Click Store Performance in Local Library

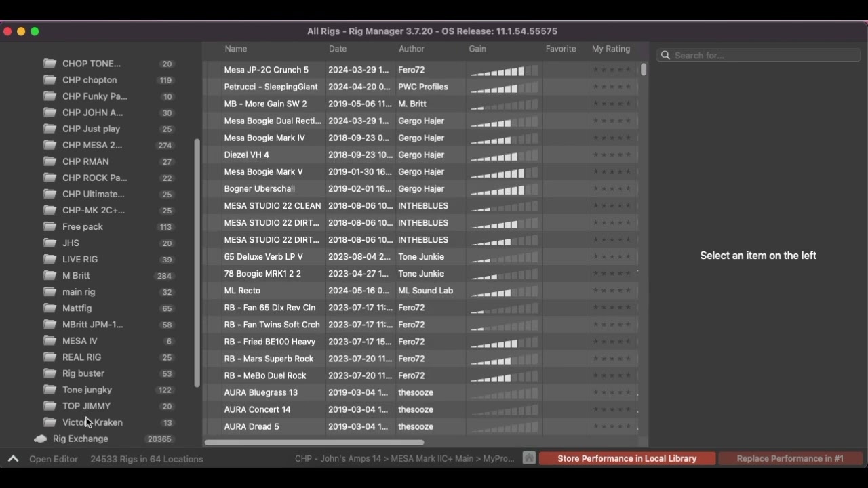pyautogui.click(x=627, y=458)
